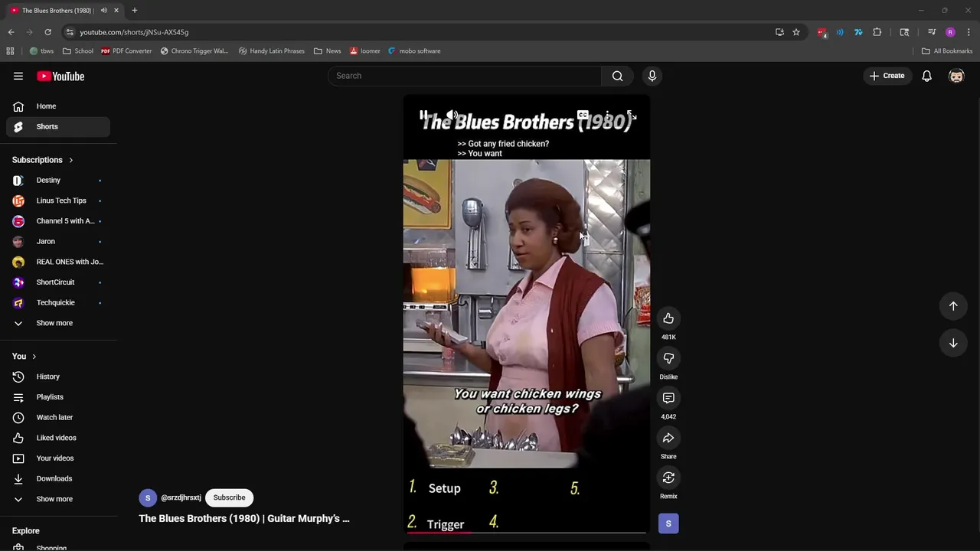980x551 pixels.
Task: Open Your videos in the sidebar
Action: 58,458
